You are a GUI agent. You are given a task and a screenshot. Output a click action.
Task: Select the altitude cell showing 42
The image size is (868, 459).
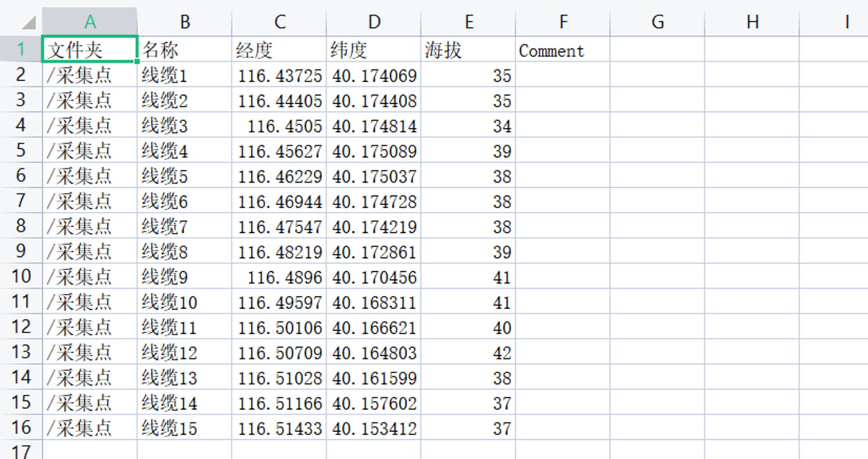click(470, 352)
